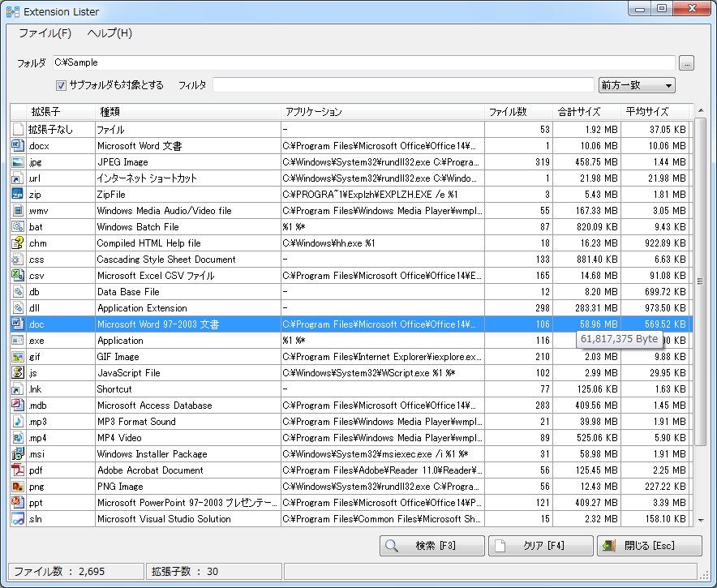Sort list by 合計サイズ column header
Image resolution: width=717 pixels, height=588 pixels.
coord(578,112)
